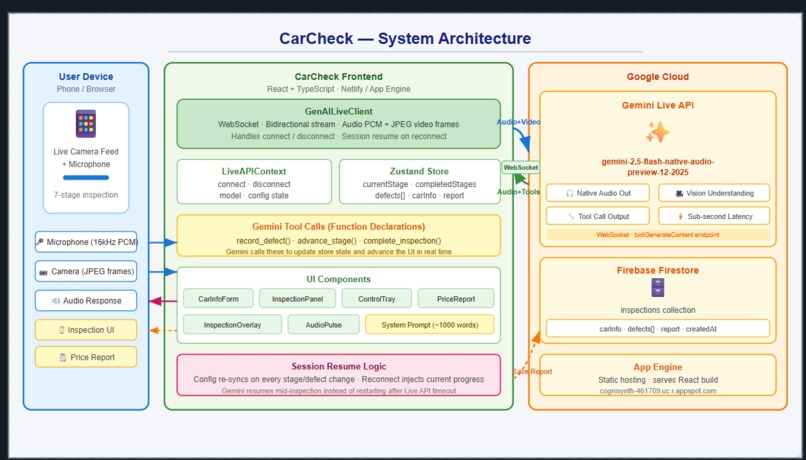Click the Zustand Store heading
The width and height of the screenshot is (806, 460).
coord(419,171)
